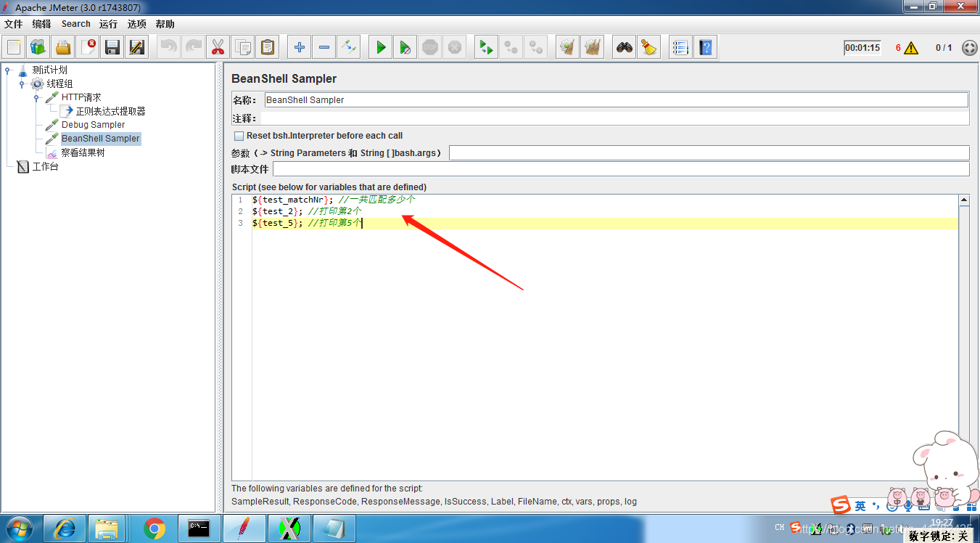Open the Templates icon in toolbar
980x543 pixels.
[x=38, y=48]
